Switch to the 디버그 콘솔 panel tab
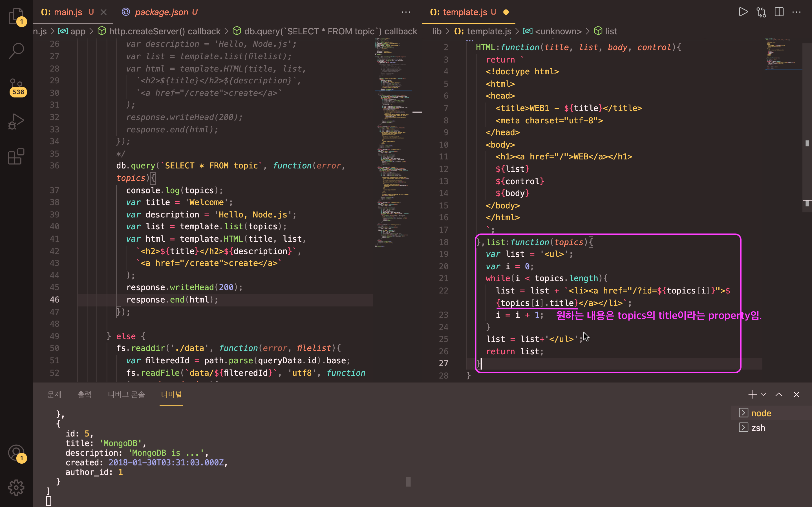The height and width of the screenshot is (507, 812). [x=126, y=394]
